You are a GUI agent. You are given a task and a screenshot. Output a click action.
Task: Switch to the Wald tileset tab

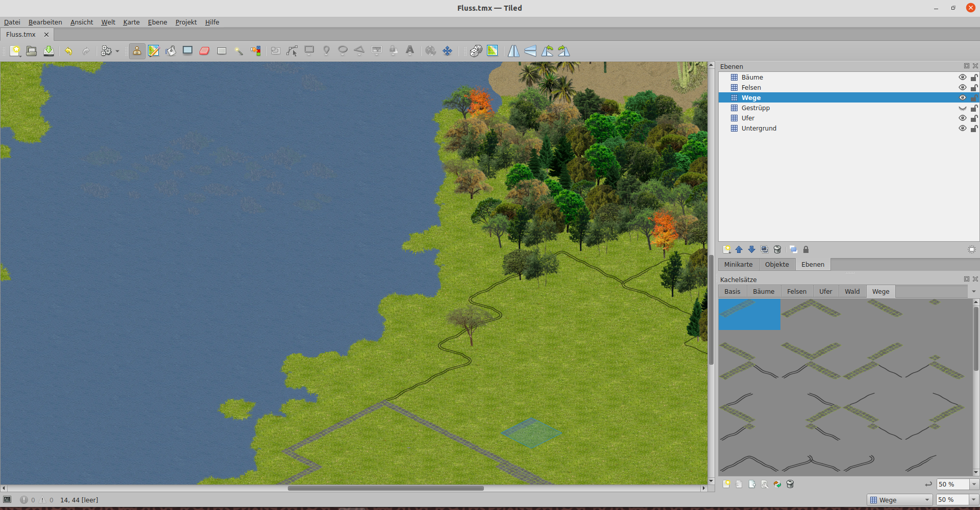(852, 292)
